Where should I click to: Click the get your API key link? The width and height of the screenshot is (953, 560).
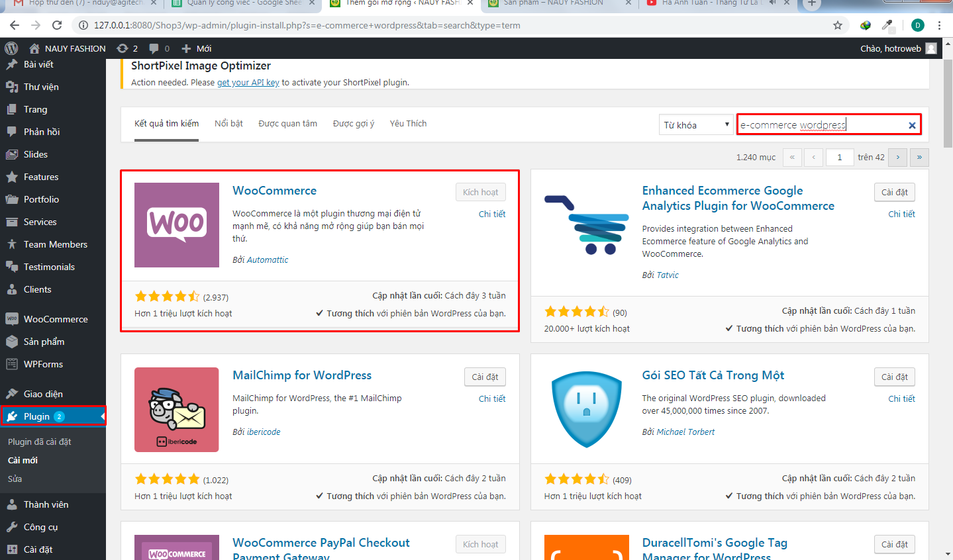coord(248,83)
